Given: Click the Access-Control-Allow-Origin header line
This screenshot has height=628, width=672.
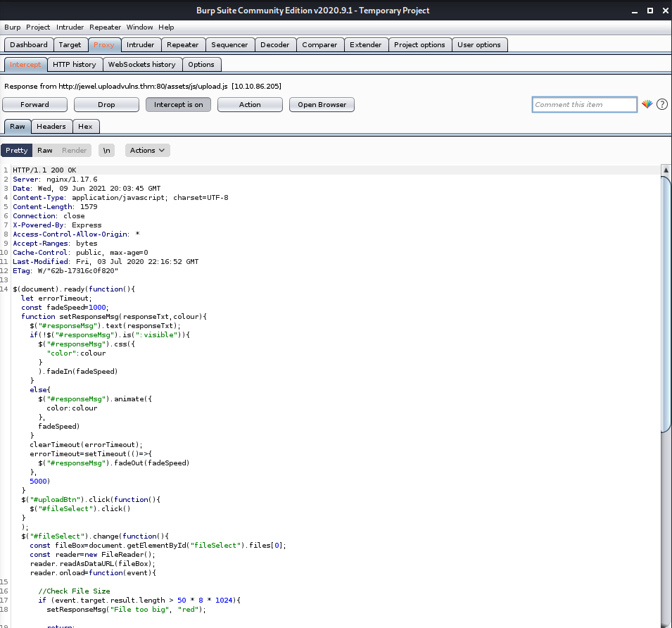Looking at the screenshot, I should 76,234.
